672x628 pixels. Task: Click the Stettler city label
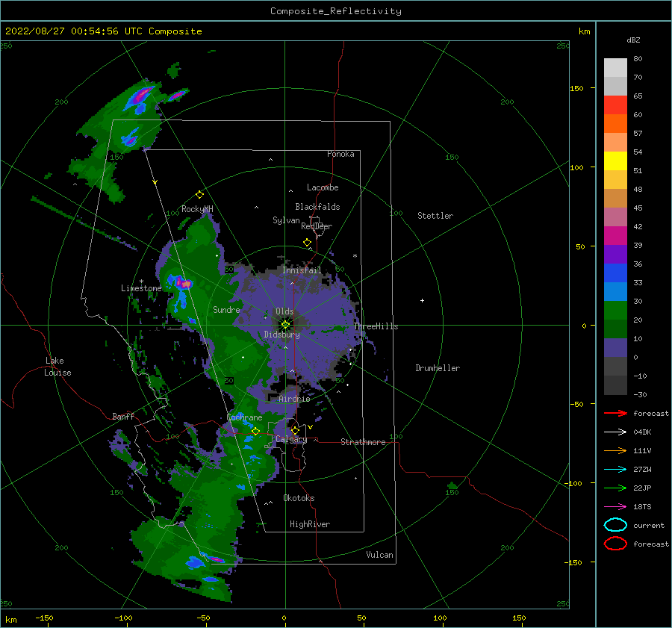pyautogui.click(x=435, y=216)
